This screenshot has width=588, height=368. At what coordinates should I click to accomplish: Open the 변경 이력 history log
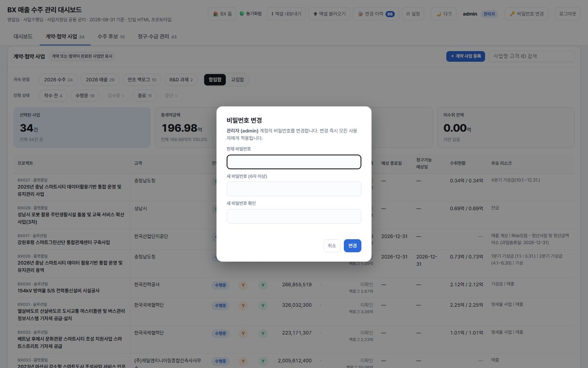click(x=376, y=14)
